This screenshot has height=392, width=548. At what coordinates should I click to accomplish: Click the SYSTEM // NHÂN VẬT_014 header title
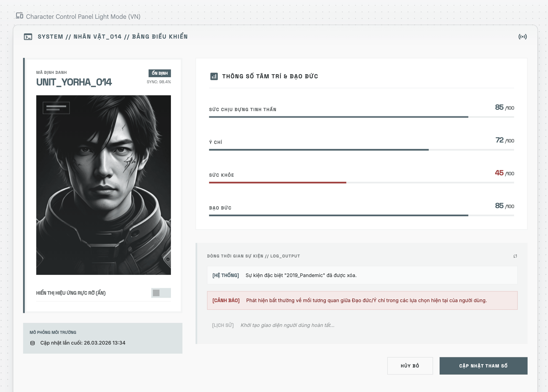[113, 37]
